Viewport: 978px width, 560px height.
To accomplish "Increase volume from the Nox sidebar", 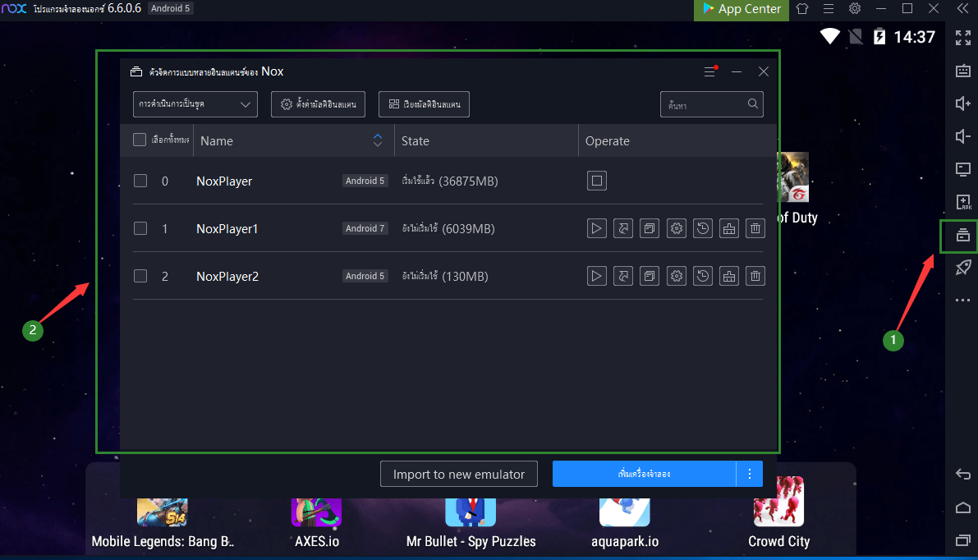I will tap(962, 103).
